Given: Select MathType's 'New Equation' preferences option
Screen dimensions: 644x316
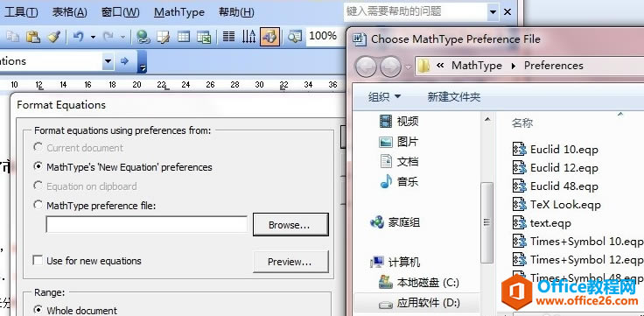Looking at the screenshot, I should 38,166.
